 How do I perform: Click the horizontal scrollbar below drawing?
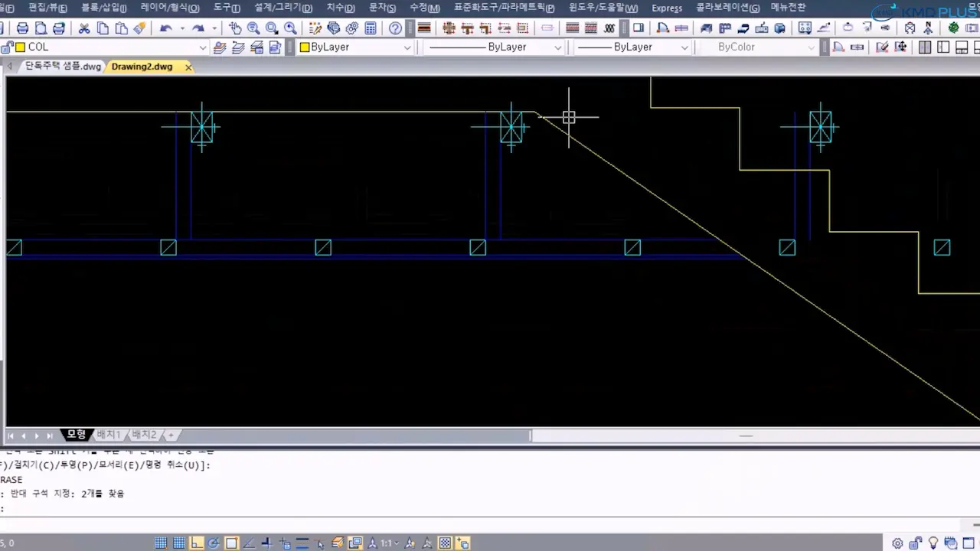(755, 435)
